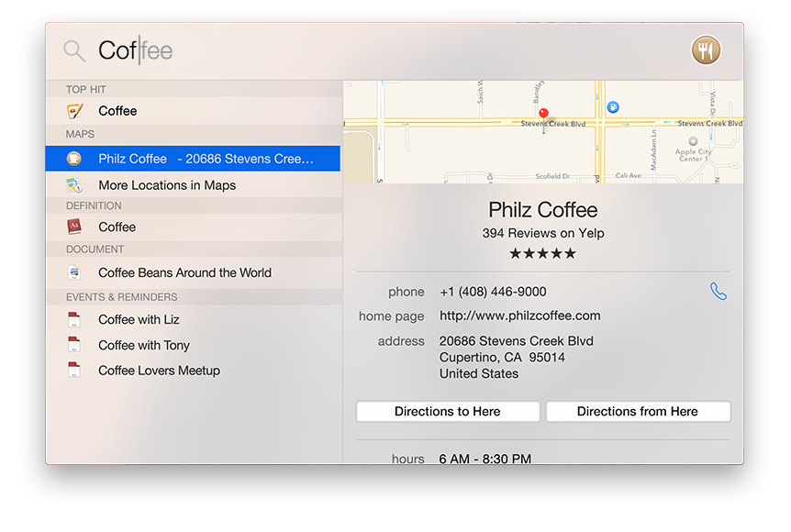The image size is (791, 532).
Task: Click the calendar icon beside Coffee with Liz
Action: (74, 320)
